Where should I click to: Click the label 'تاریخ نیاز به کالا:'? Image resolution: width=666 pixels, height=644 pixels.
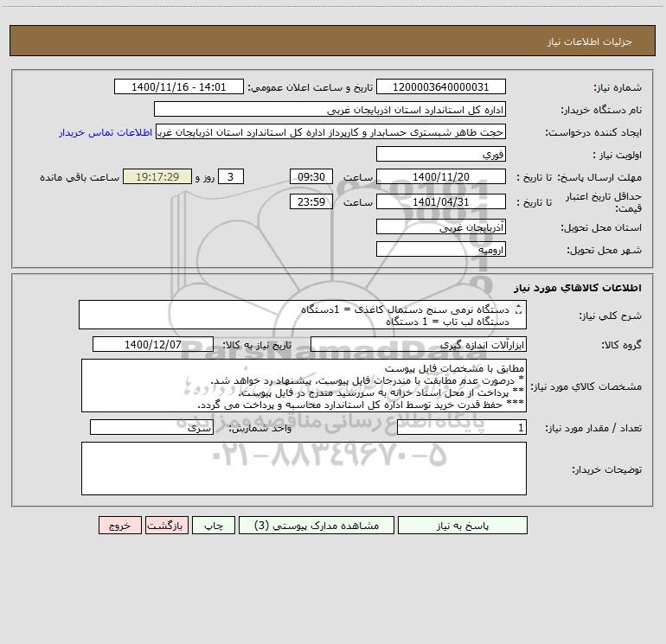click(257, 345)
